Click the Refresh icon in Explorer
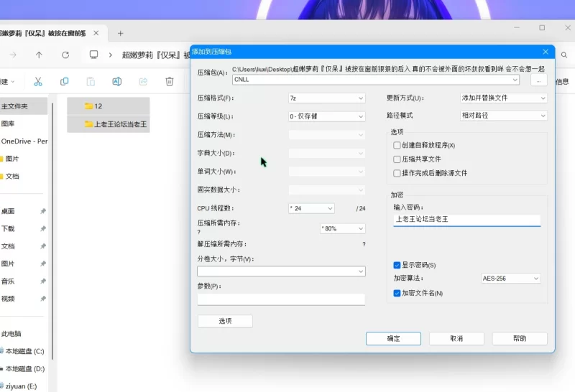Screen dimensions: 575x392 (65, 55)
